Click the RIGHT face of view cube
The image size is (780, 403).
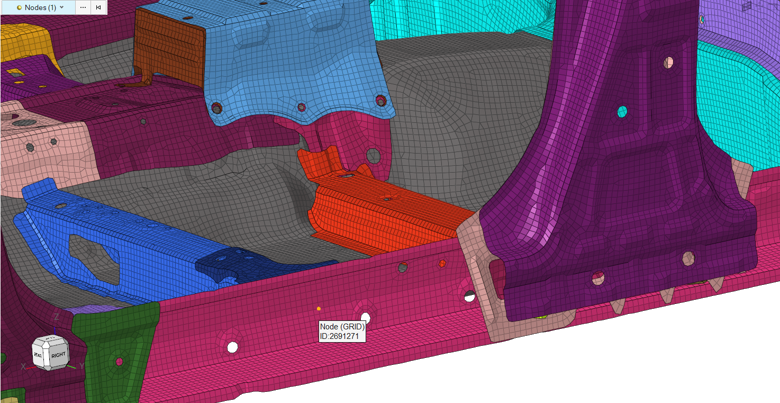(x=58, y=355)
